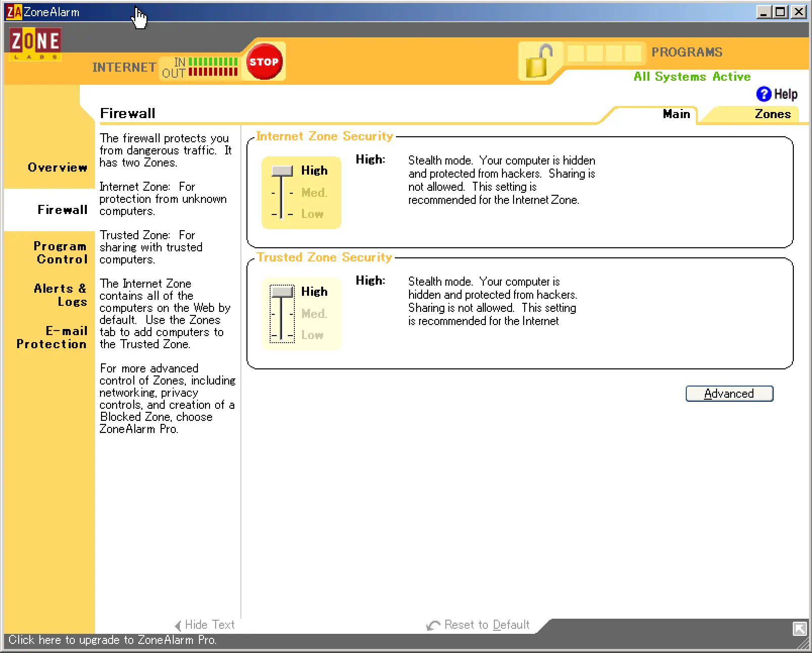The width and height of the screenshot is (812, 653).
Task: Hide the description text panel
Action: (205, 625)
